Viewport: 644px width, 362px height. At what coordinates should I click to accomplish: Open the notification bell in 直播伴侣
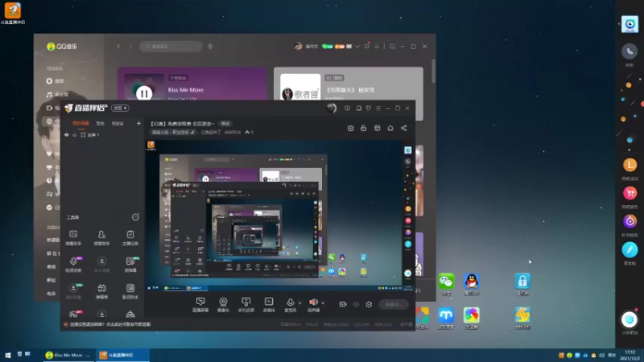coord(390,128)
